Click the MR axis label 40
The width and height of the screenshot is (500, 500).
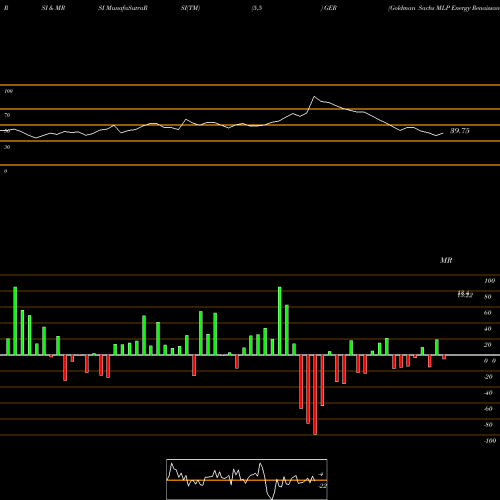(x=488, y=329)
